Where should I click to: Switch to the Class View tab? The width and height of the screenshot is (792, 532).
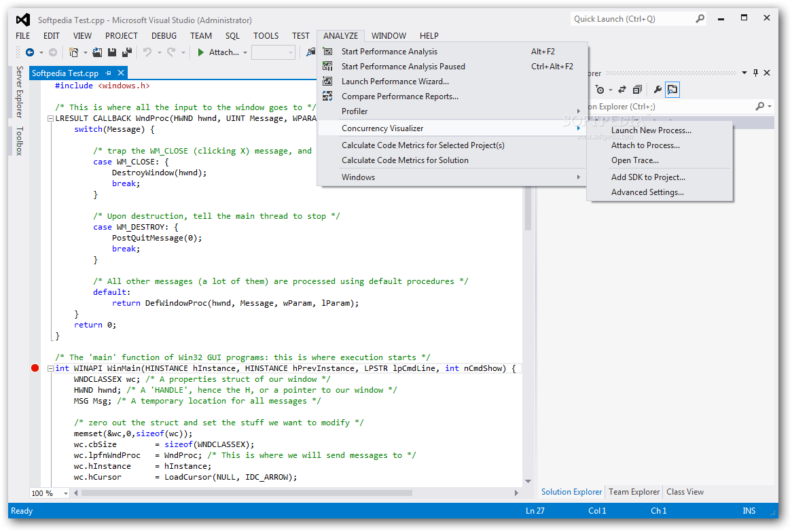pyautogui.click(x=685, y=492)
